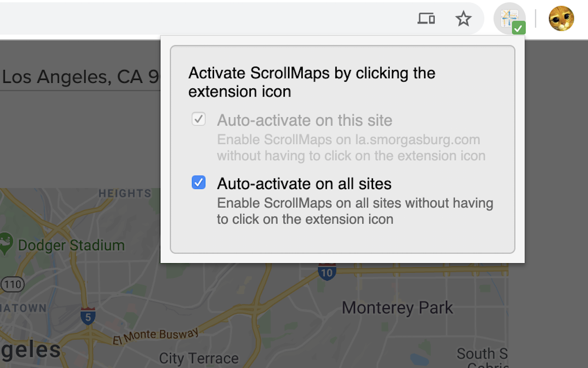Screen dimensions: 588x368
Task: Click the Chrome profile avatar picture
Action: click(x=561, y=18)
